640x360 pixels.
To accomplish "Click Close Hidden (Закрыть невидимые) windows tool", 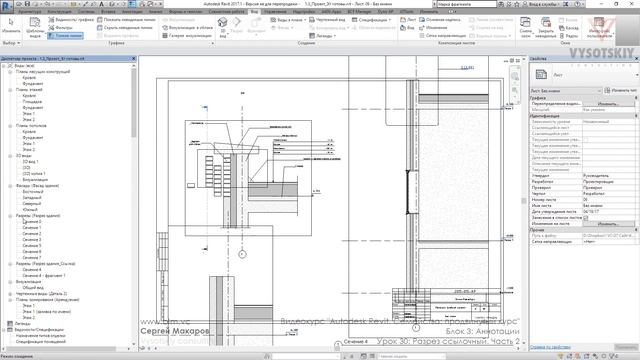I will click(546, 28).
